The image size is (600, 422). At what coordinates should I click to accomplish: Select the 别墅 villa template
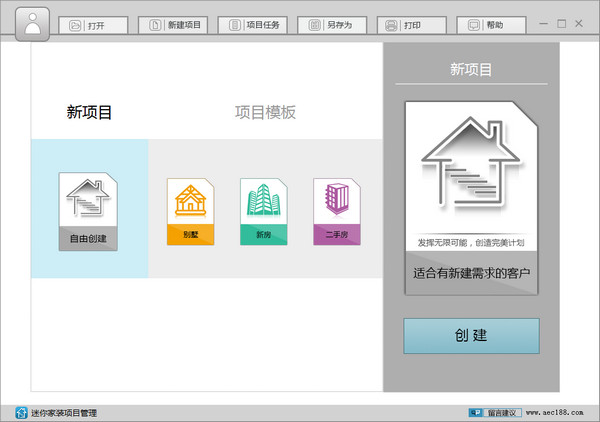click(x=191, y=212)
